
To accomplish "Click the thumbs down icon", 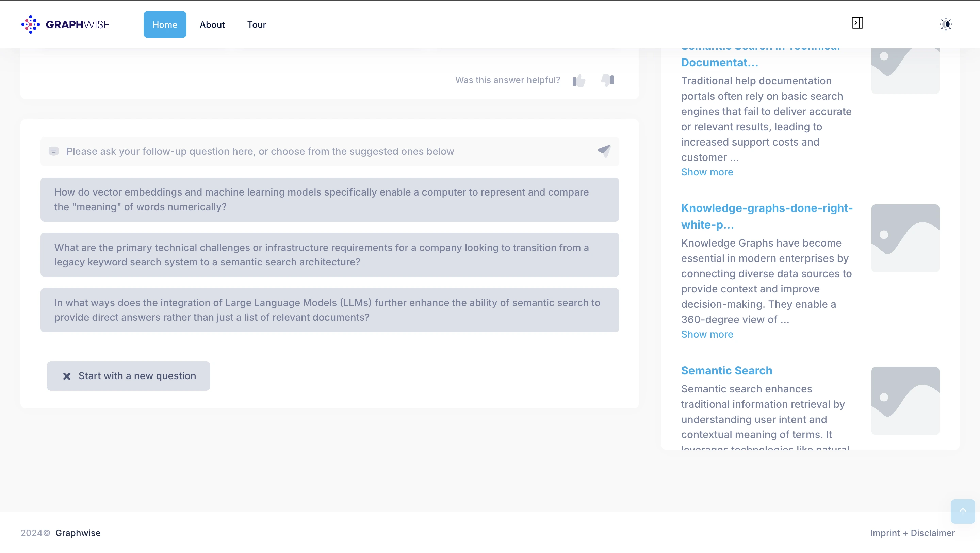I will (x=607, y=80).
